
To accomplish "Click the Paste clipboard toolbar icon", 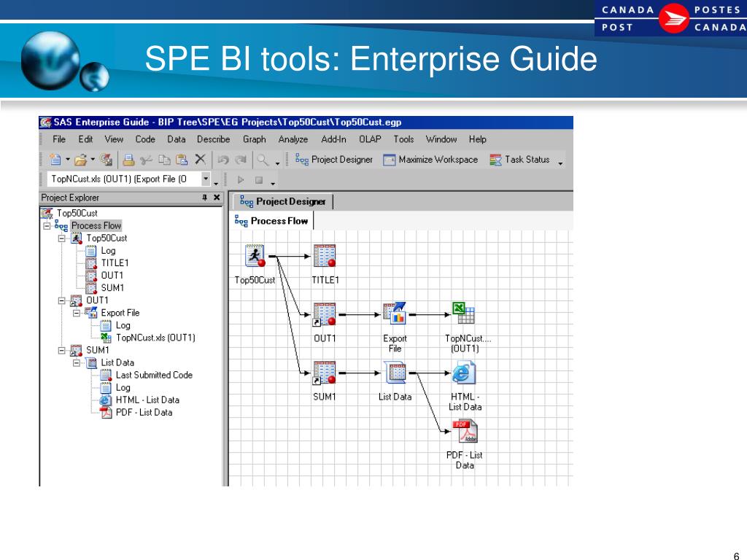I will click(182, 160).
